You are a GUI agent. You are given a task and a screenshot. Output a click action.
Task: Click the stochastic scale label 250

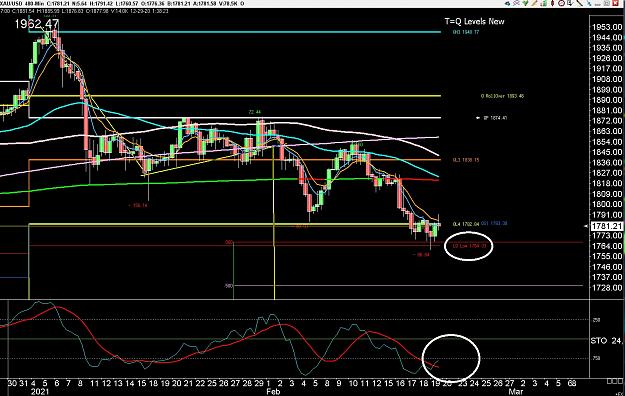tap(596, 320)
